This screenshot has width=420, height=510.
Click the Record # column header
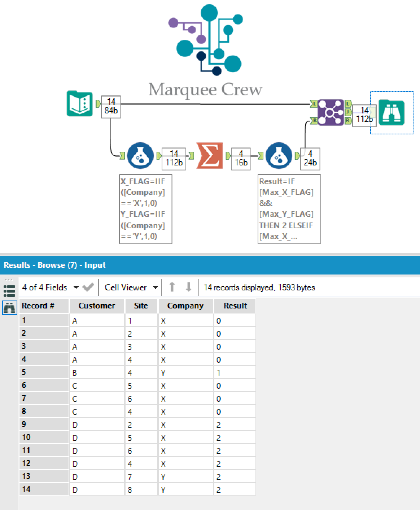44,306
